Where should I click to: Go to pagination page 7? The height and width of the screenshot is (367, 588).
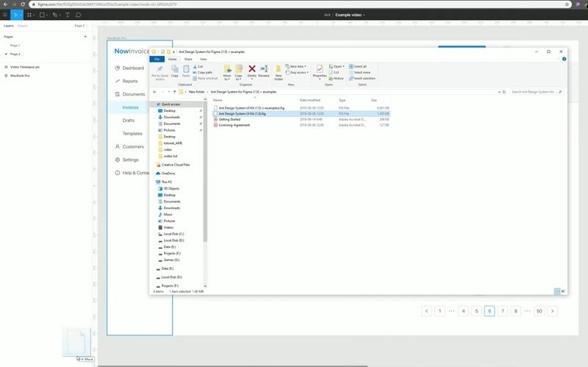coord(503,310)
